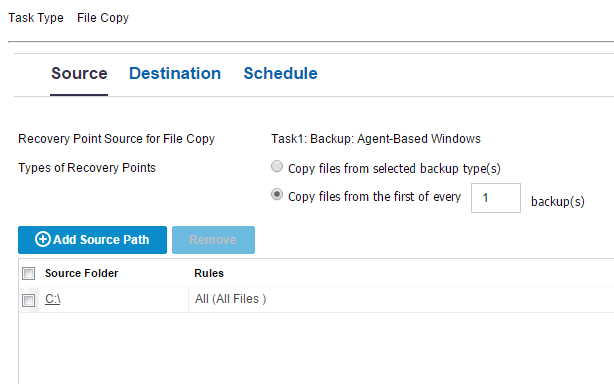Click the Remove button
This screenshot has width=614, height=384.
pos(213,240)
